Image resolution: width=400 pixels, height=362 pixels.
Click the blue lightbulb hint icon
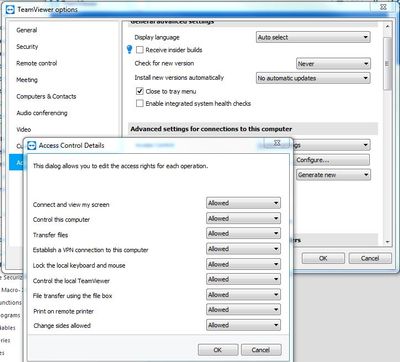(130, 50)
